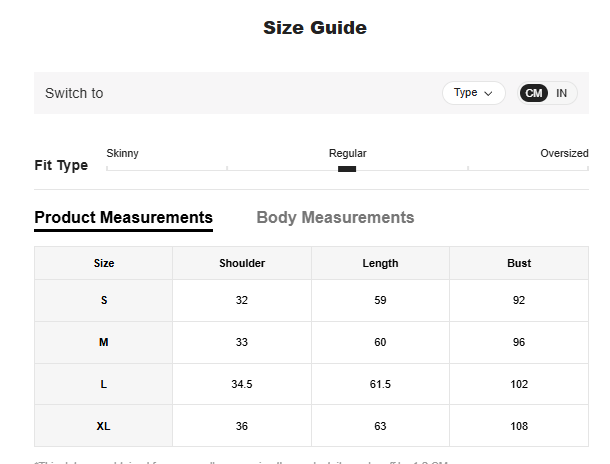This screenshot has height=464, width=610.
Task: Select the S size row
Action: click(x=104, y=300)
